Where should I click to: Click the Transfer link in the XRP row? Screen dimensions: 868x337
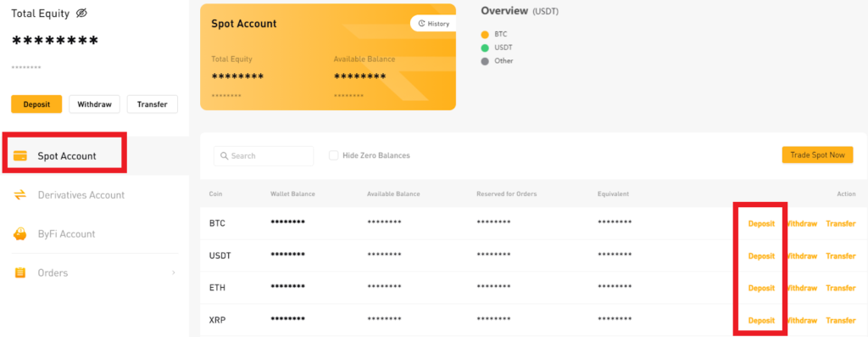[x=840, y=320]
